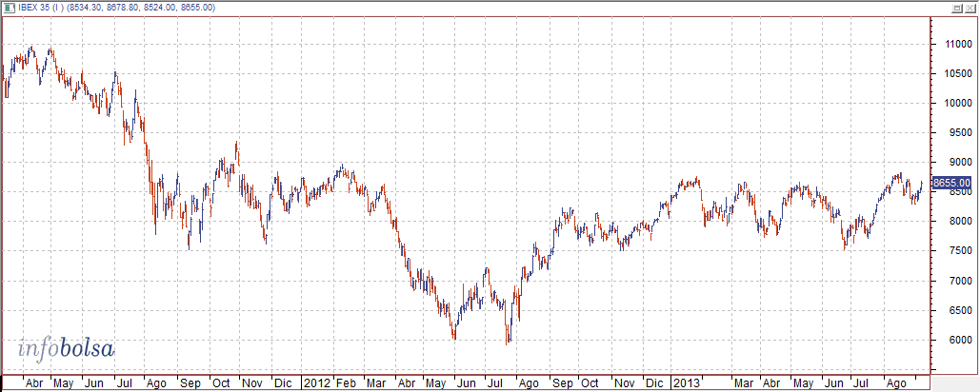
Task: Close the IBEX 35 chart window
Action: point(970,8)
